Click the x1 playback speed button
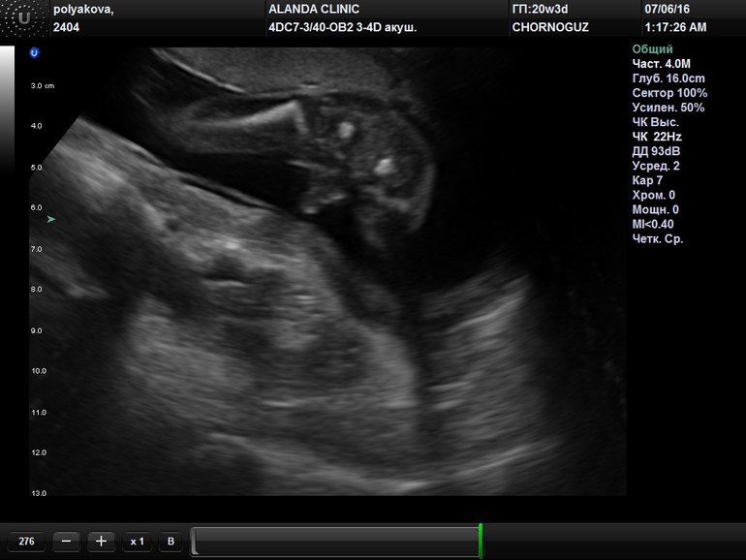746x560 pixels. 137,542
